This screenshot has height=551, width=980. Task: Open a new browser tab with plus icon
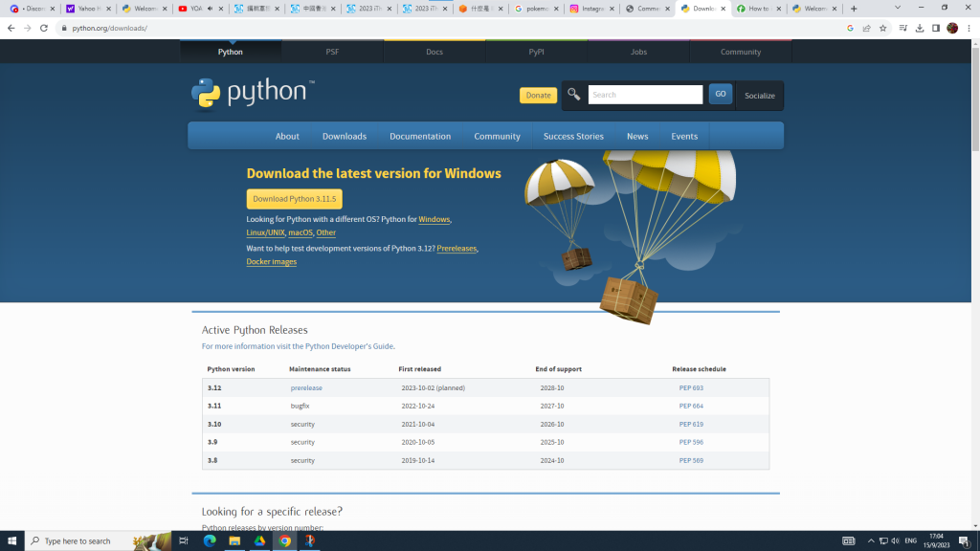point(854,9)
